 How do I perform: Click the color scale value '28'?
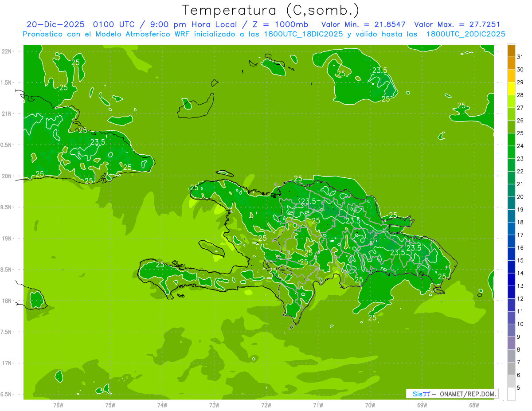tap(520, 95)
